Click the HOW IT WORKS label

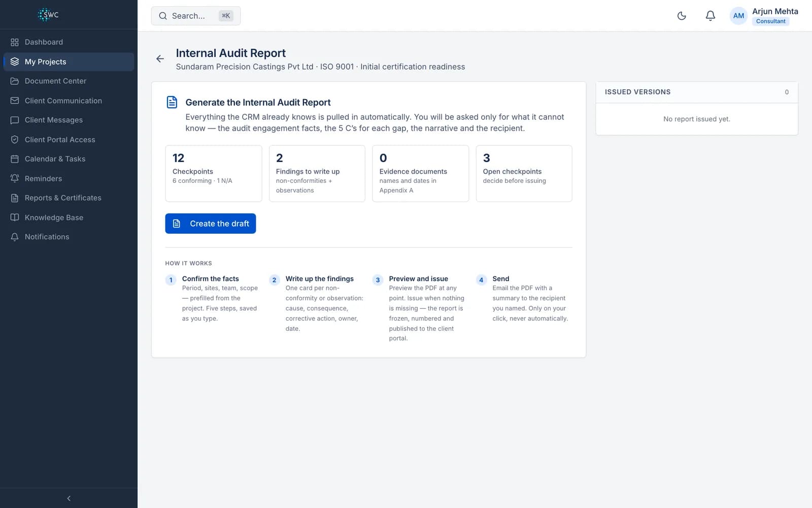pyautogui.click(x=188, y=263)
